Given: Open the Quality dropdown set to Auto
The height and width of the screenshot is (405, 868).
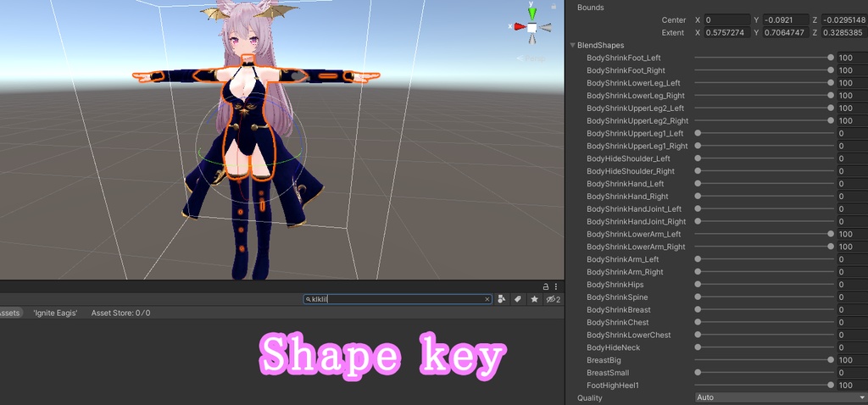Looking at the screenshot, I should coord(781,398).
